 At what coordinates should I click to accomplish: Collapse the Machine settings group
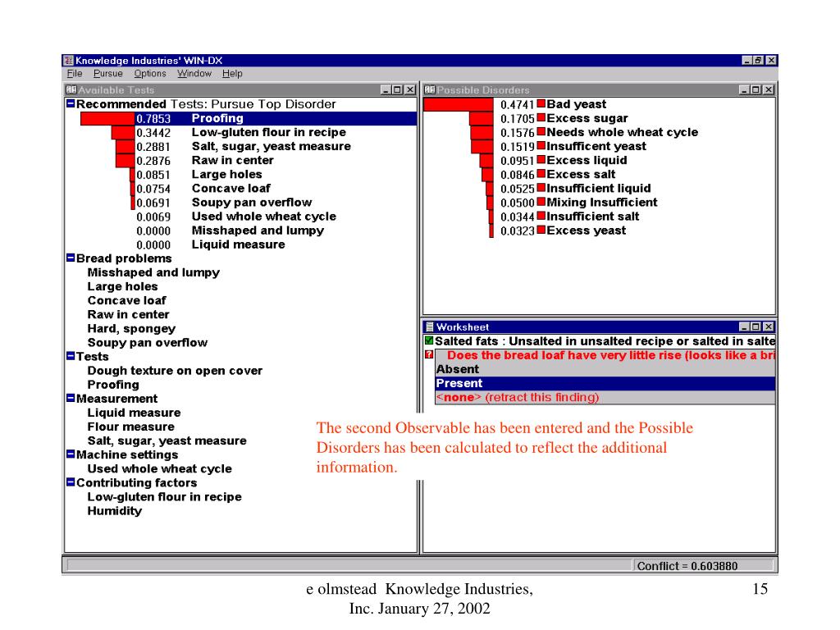[71, 454]
